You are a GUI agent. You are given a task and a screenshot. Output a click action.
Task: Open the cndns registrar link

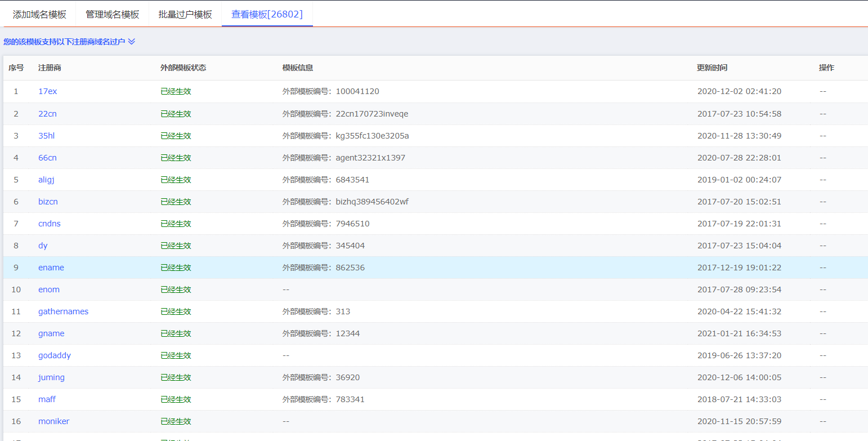pyautogui.click(x=50, y=224)
